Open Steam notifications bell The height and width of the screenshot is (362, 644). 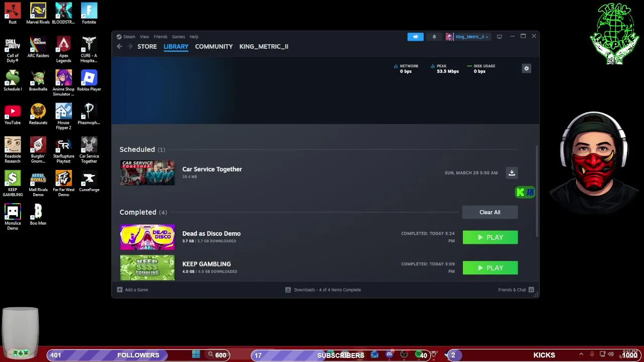pyautogui.click(x=434, y=37)
